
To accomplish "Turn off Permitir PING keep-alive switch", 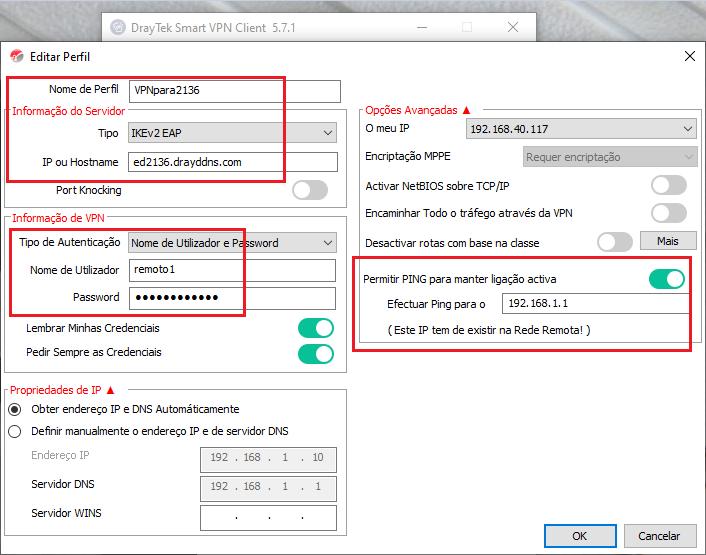I will pyautogui.click(x=666, y=278).
